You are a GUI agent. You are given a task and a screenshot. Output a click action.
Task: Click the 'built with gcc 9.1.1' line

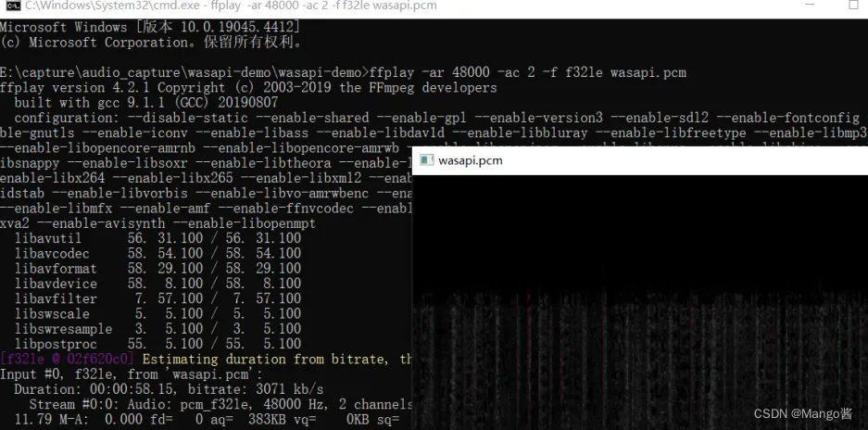(146, 103)
